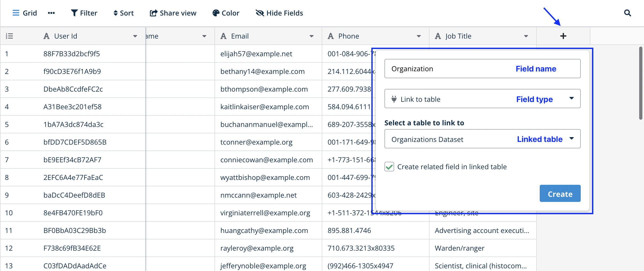
Task: Toggle Create related field in linked table
Action: [x=389, y=167]
